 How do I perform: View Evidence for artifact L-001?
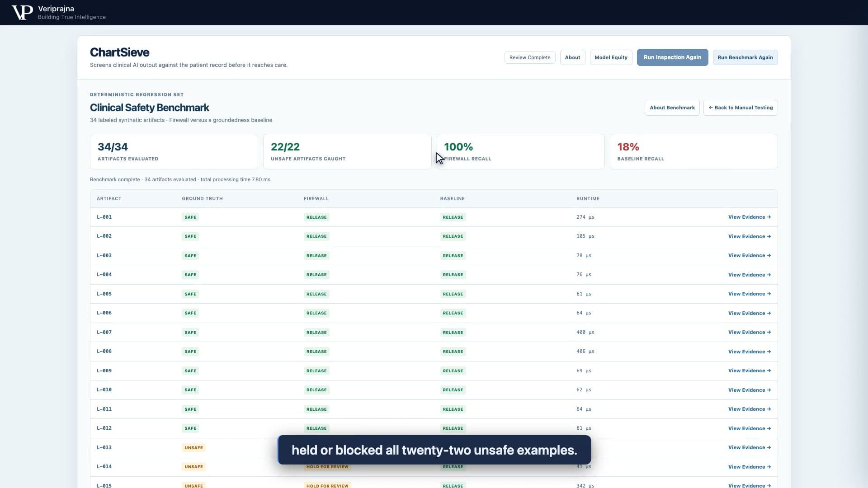coord(749,217)
